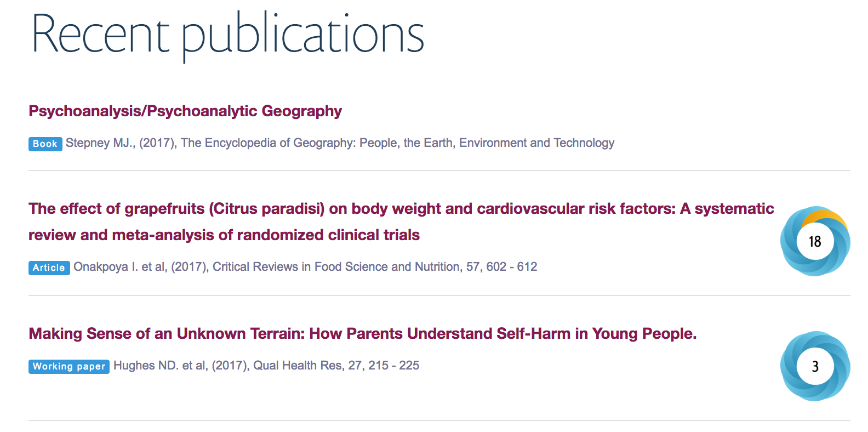The height and width of the screenshot is (432, 868).
Task: Click author text Onakpoya I. et al
Action: pos(120,267)
